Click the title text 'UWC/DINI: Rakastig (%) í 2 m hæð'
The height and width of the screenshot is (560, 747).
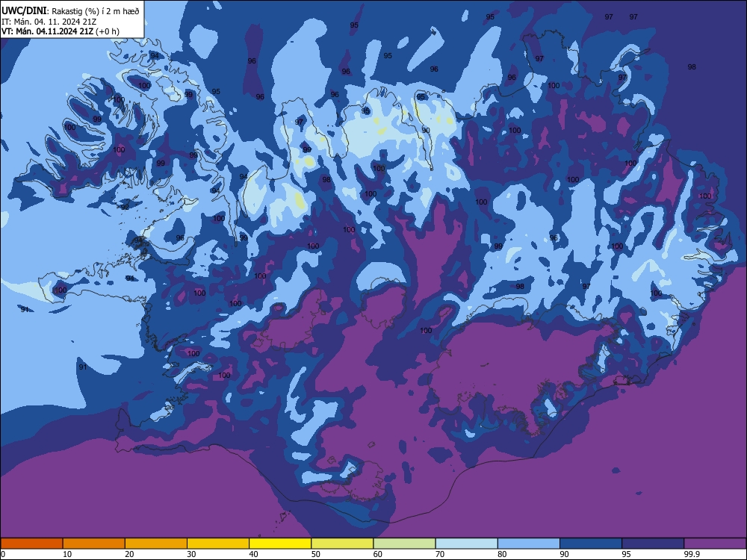tap(70, 11)
